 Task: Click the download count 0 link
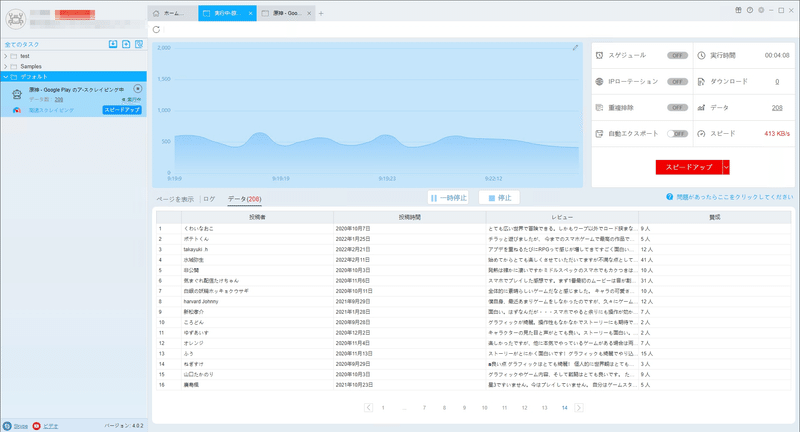tap(777, 82)
